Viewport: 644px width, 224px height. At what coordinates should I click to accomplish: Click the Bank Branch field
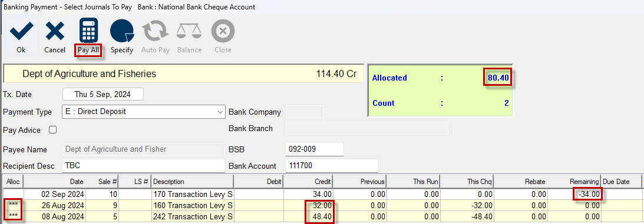click(x=366, y=128)
